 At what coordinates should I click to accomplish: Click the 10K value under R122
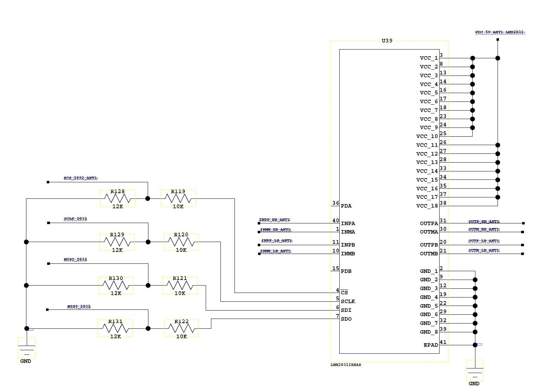click(181, 337)
